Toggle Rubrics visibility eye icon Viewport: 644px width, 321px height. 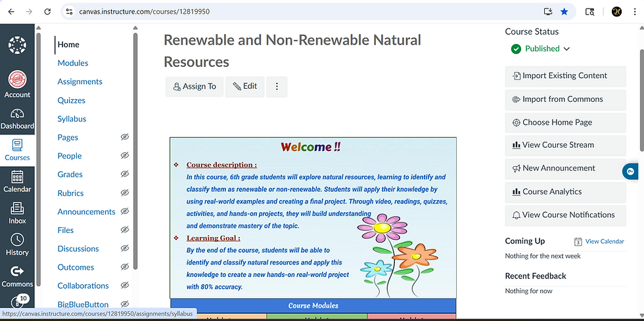[125, 192]
